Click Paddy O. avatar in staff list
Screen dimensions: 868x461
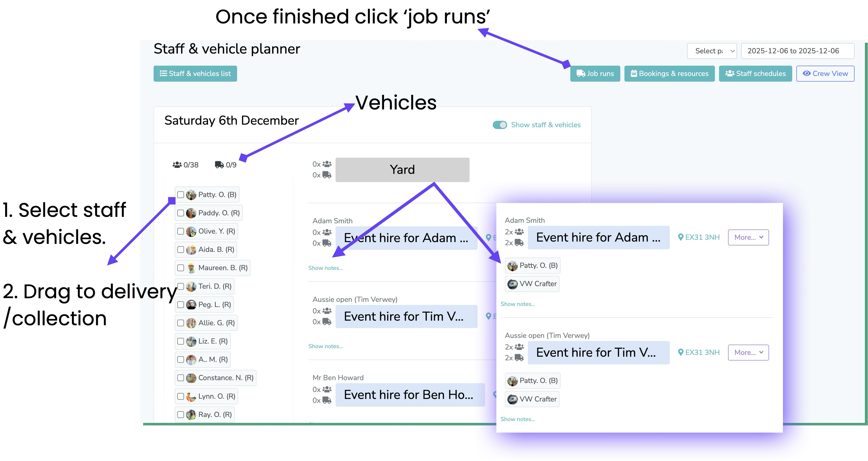click(191, 213)
